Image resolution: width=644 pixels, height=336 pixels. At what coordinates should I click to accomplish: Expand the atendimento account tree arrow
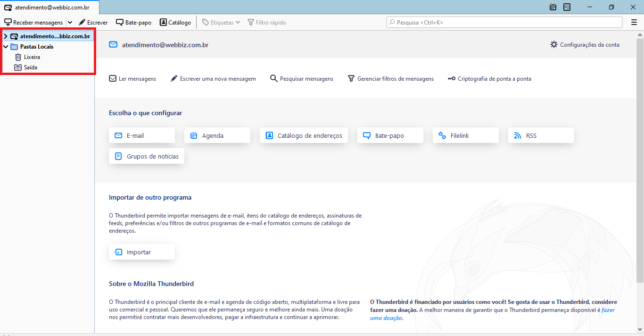6,36
